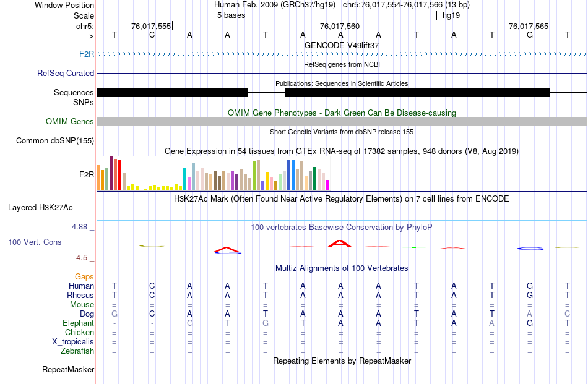The image size is (588, 384).
Task: Click the GENCODE V49lift37 track title
Action: pos(342,45)
